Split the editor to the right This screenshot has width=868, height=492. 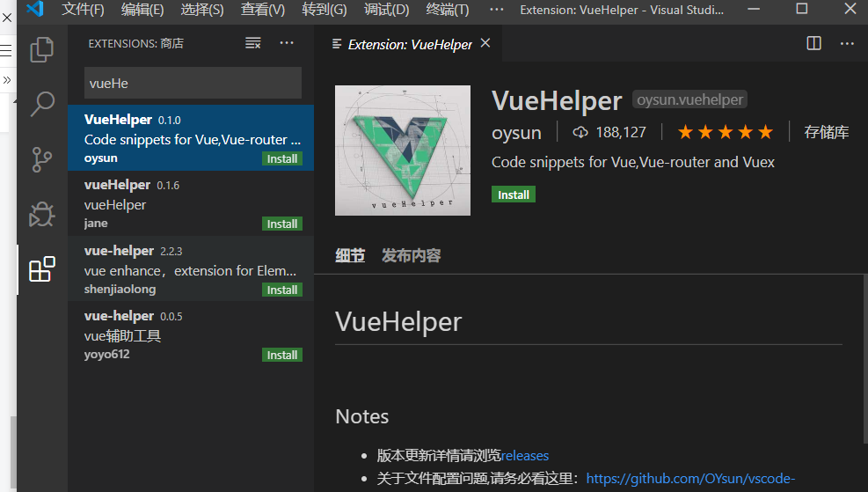(813, 43)
